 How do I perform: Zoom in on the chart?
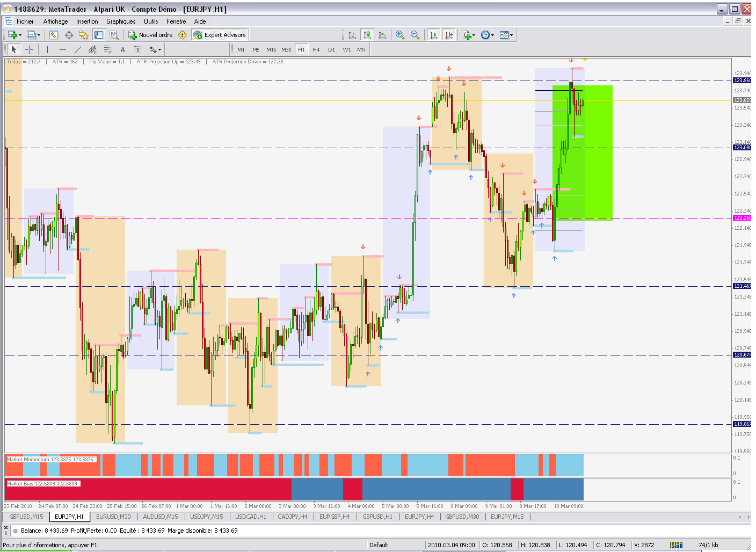point(400,35)
